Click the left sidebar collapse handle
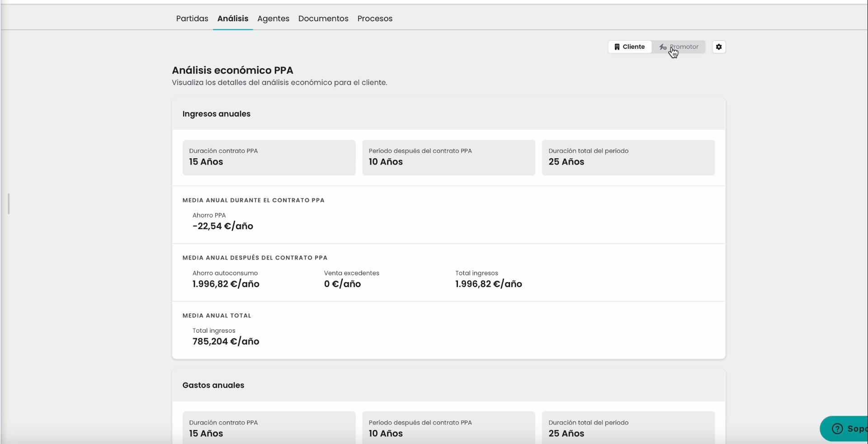Image resolution: width=868 pixels, height=444 pixels. coord(9,204)
